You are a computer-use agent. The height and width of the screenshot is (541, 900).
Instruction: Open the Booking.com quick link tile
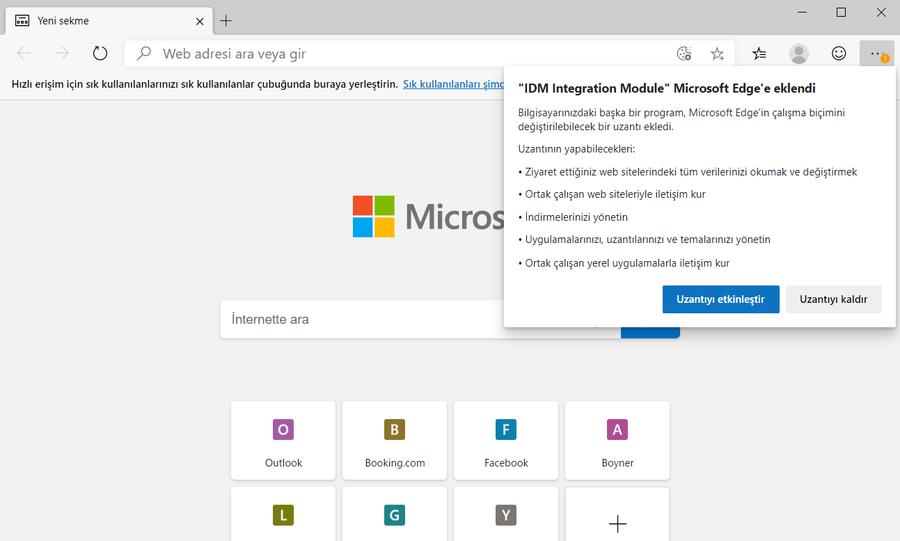coord(394,441)
